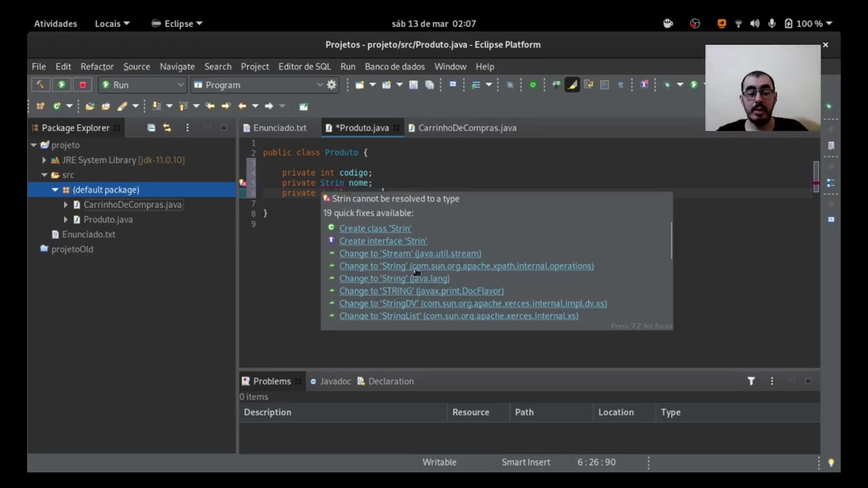Open the Problems view three-dot menu
This screenshot has height=488, width=868.
click(x=772, y=381)
